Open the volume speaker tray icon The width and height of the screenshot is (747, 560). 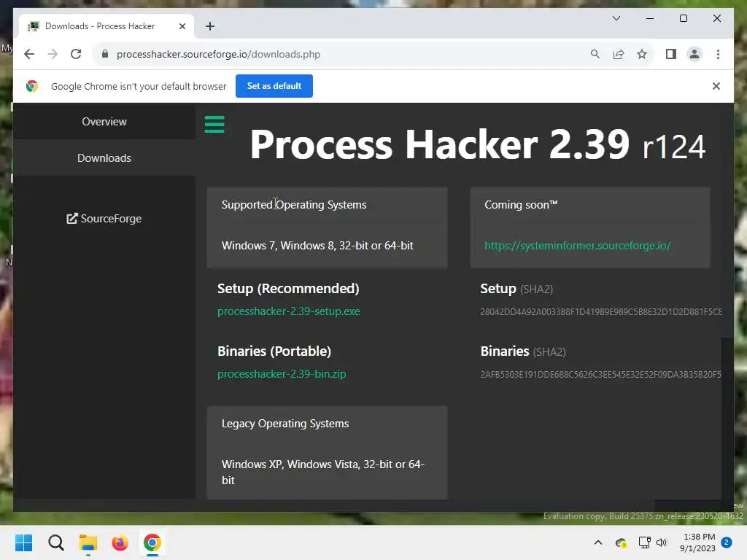(x=661, y=542)
